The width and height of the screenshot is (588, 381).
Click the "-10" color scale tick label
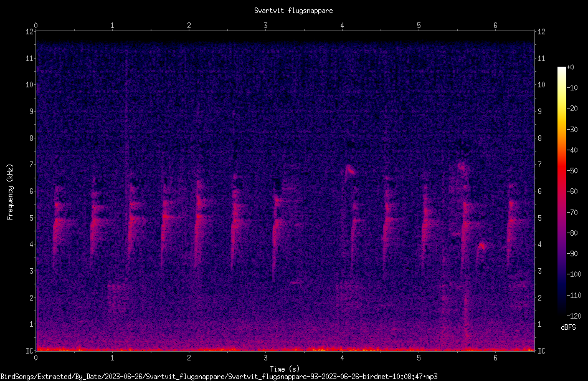pos(572,88)
